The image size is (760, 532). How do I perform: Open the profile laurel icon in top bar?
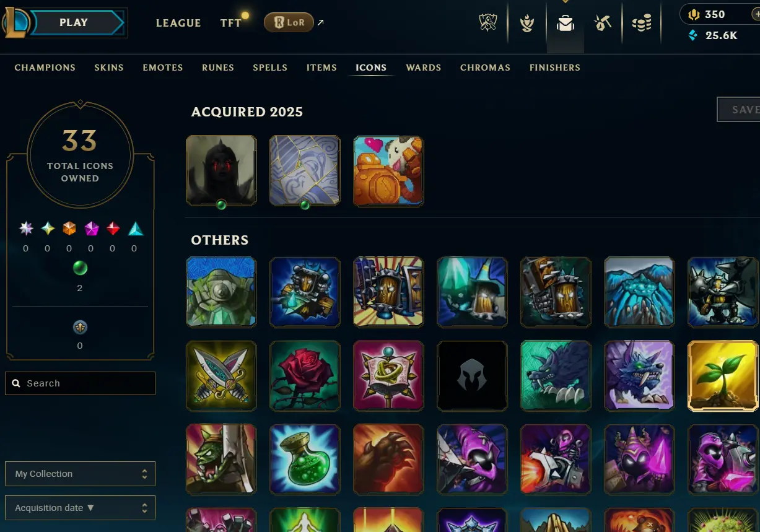[x=526, y=24]
